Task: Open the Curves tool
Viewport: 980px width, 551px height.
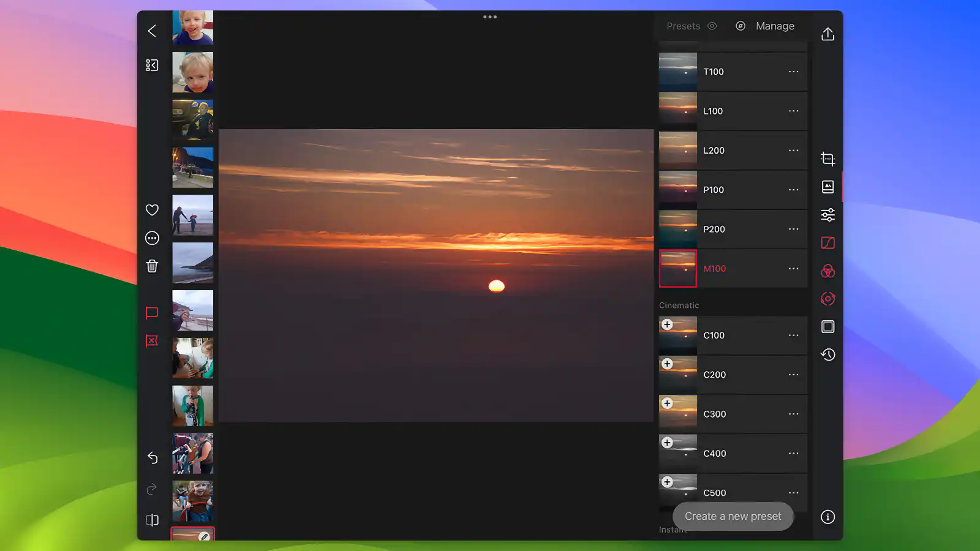Action: coord(827,242)
